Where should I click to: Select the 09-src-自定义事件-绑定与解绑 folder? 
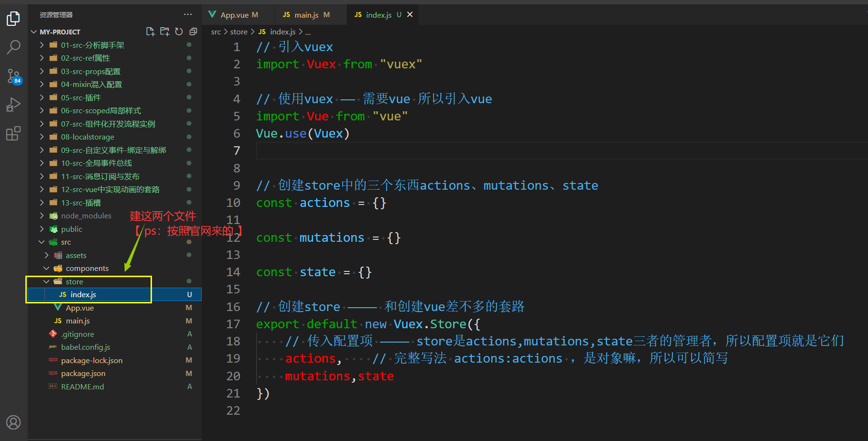[115, 150]
